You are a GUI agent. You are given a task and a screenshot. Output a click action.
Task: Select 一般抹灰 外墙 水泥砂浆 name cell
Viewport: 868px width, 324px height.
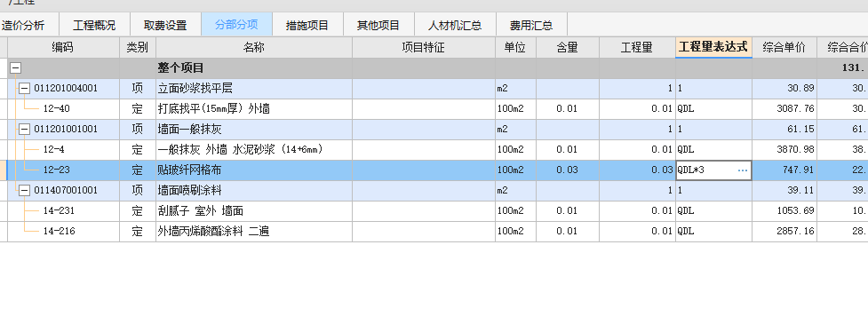(253, 150)
